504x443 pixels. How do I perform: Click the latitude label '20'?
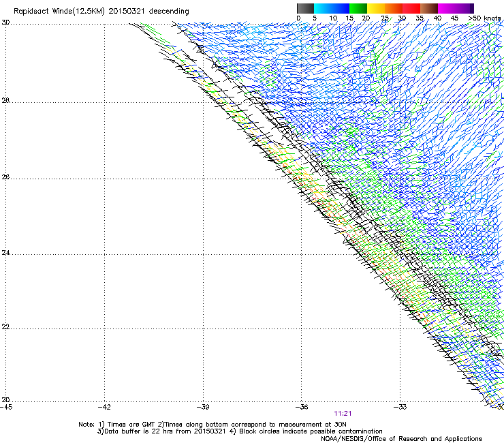pyautogui.click(x=5, y=400)
